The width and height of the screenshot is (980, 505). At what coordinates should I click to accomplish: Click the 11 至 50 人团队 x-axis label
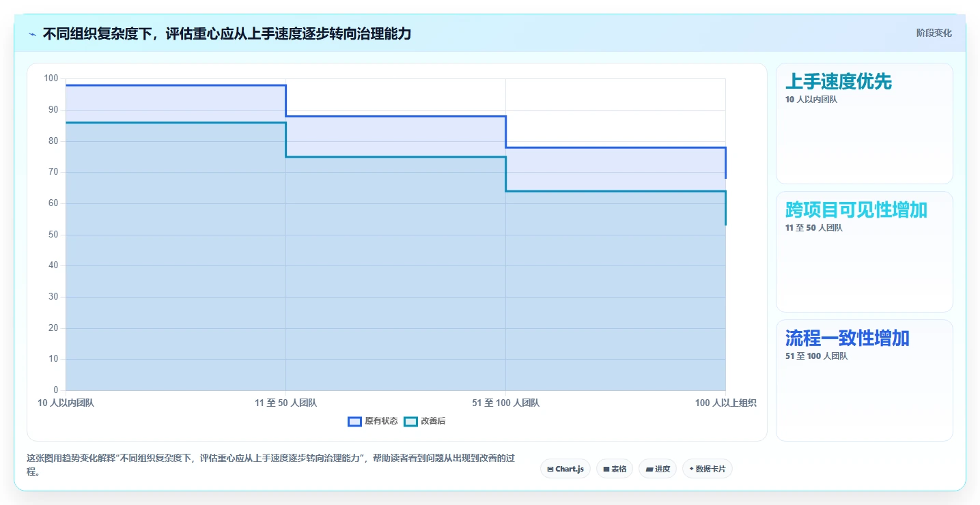click(285, 403)
